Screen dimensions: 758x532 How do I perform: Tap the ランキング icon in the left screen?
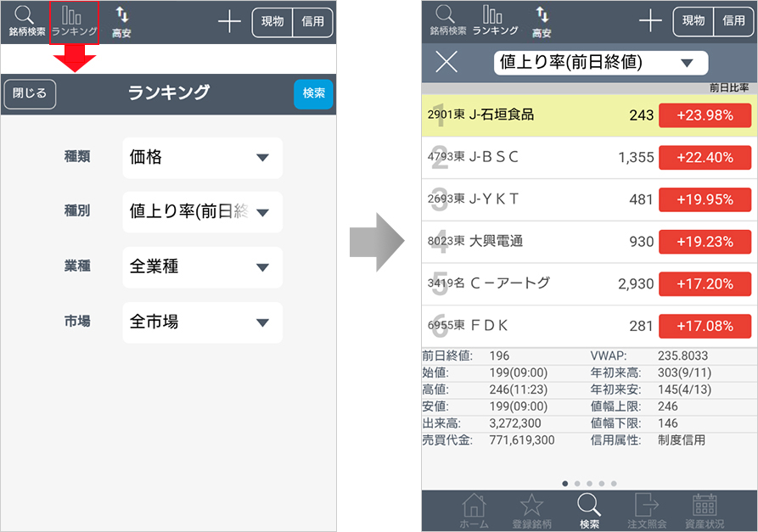click(74, 22)
